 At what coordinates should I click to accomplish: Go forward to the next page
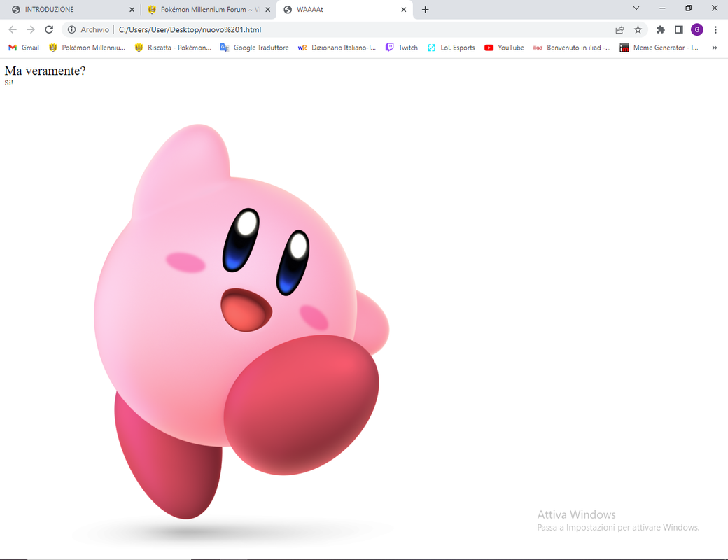pos(31,29)
